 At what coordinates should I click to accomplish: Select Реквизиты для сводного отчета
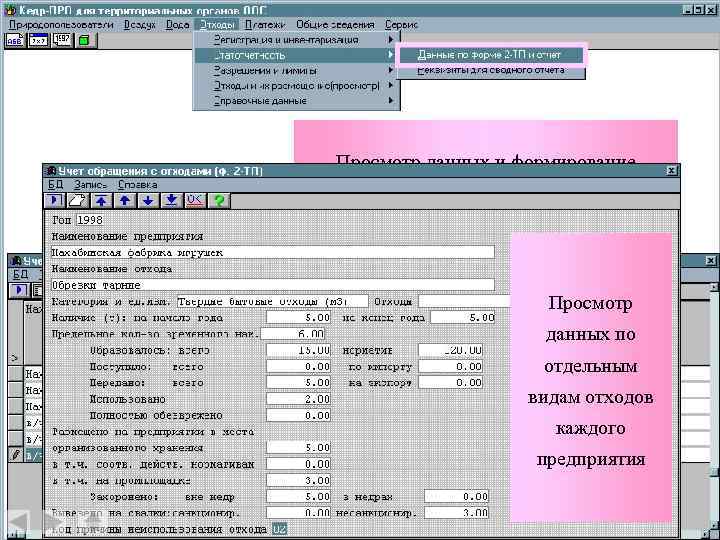(x=490, y=70)
